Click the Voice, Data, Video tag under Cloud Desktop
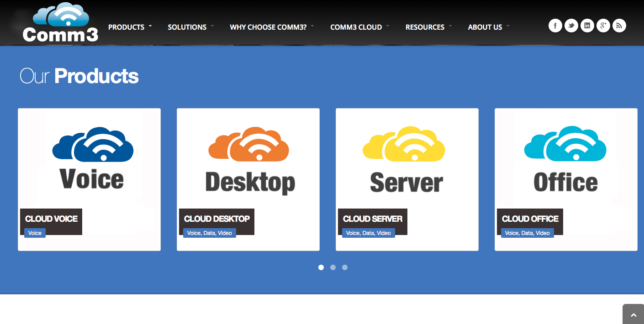 pyautogui.click(x=210, y=233)
